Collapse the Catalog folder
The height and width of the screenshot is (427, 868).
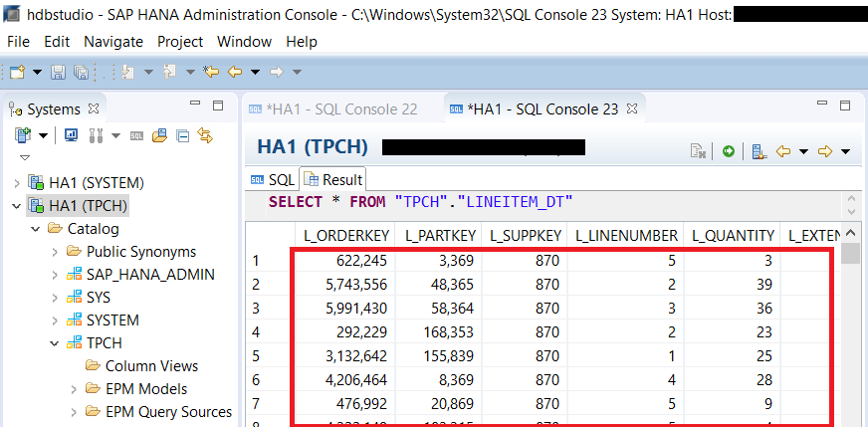[x=36, y=229]
